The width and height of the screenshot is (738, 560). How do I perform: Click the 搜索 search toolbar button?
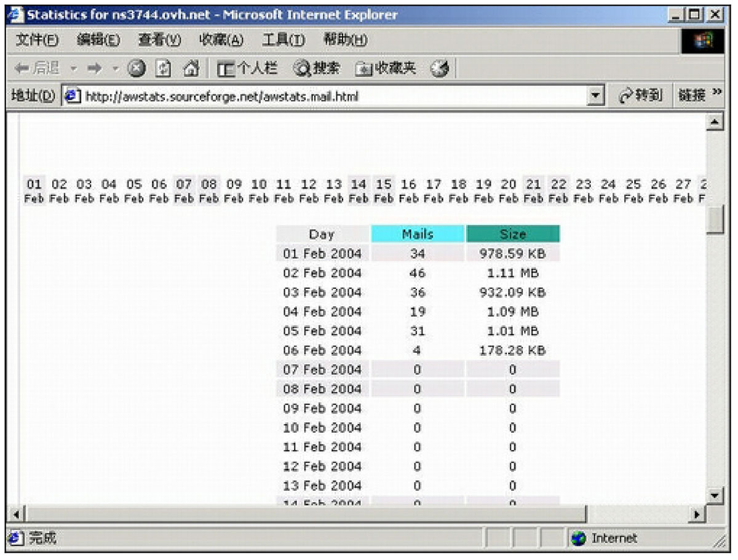316,68
